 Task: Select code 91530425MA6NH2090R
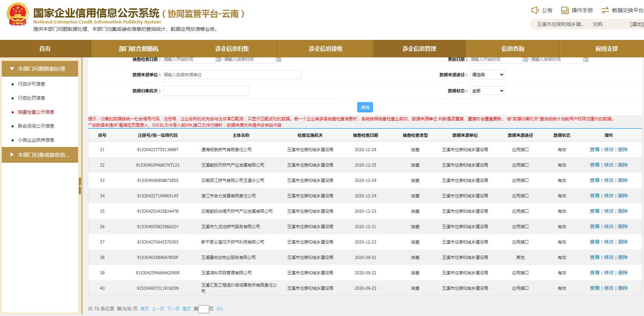158,273
